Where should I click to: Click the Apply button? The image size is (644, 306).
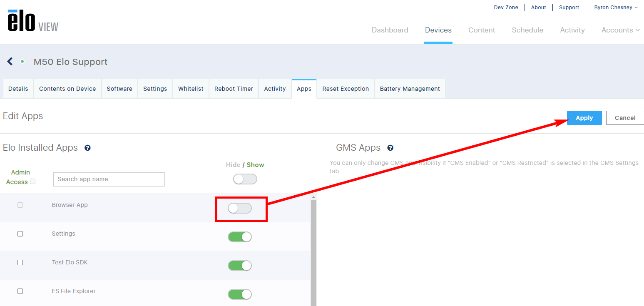tap(584, 118)
